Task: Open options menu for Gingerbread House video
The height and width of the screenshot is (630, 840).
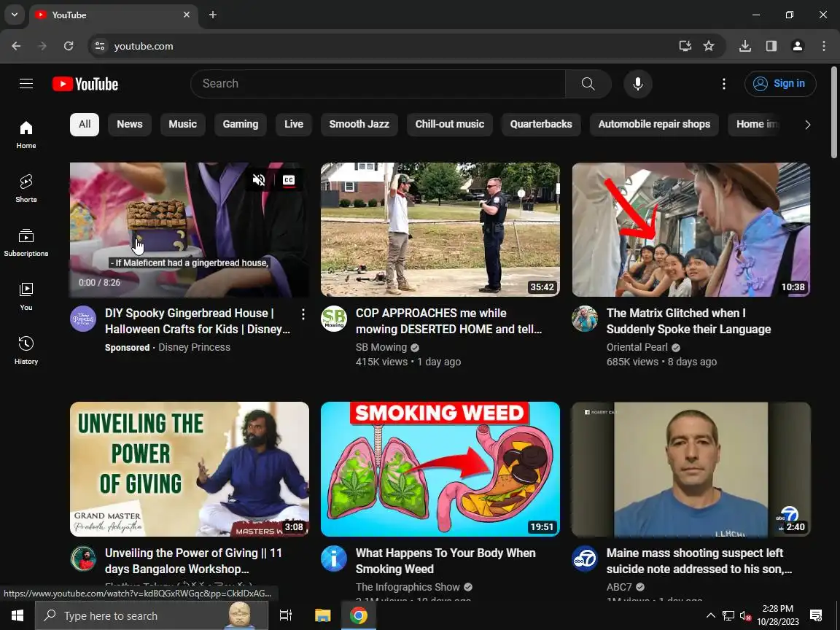Action: [303, 314]
